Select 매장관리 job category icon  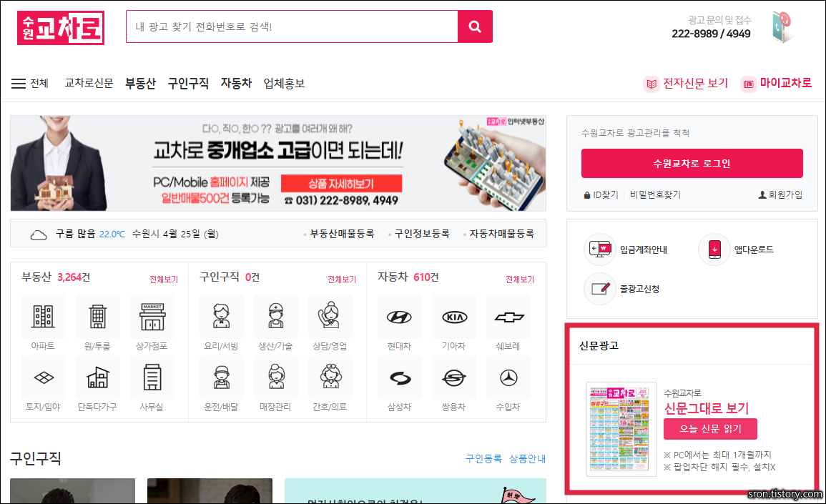(x=275, y=377)
